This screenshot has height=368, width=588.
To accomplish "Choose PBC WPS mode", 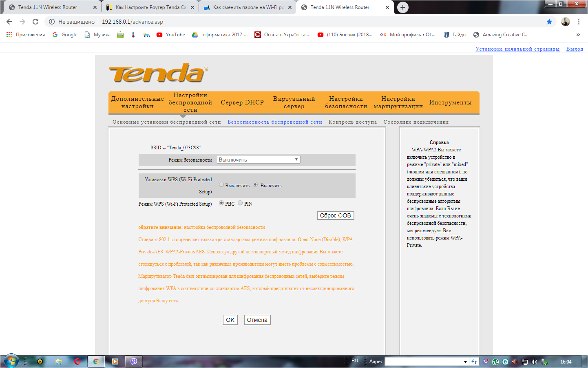I will pyautogui.click(x=221, y=203).
